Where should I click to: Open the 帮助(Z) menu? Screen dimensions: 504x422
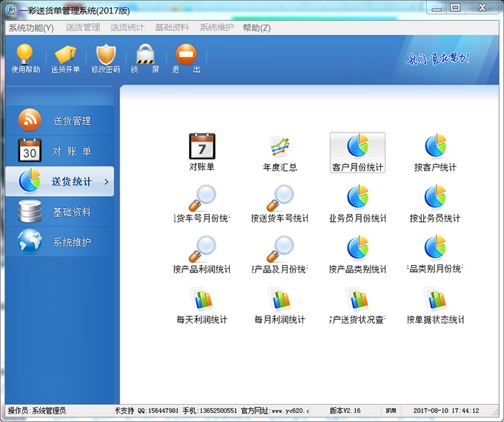point(256,28)
